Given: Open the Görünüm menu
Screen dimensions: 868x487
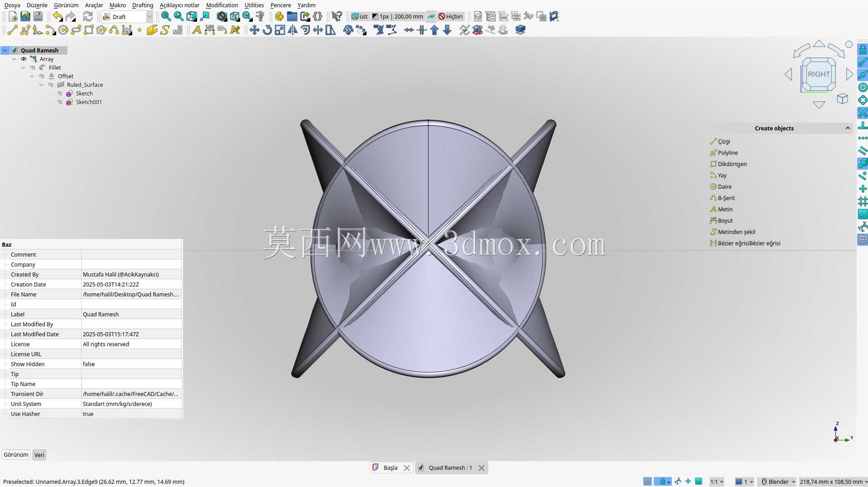Looking at the screenshot, I should tap(66, 5).
